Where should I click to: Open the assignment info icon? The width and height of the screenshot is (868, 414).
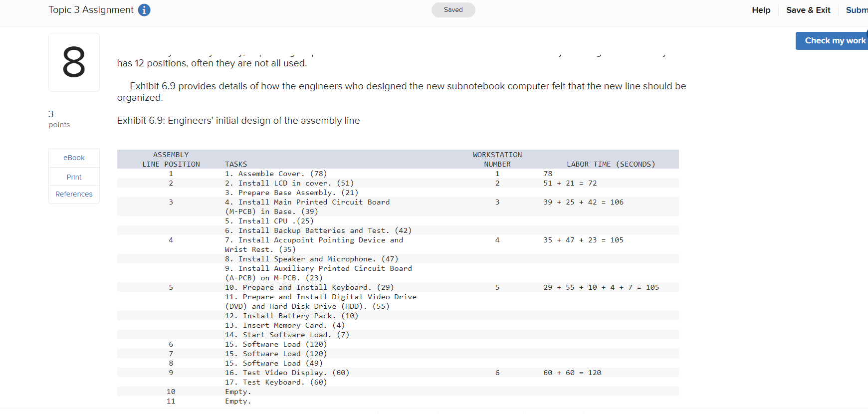point(144,10)
